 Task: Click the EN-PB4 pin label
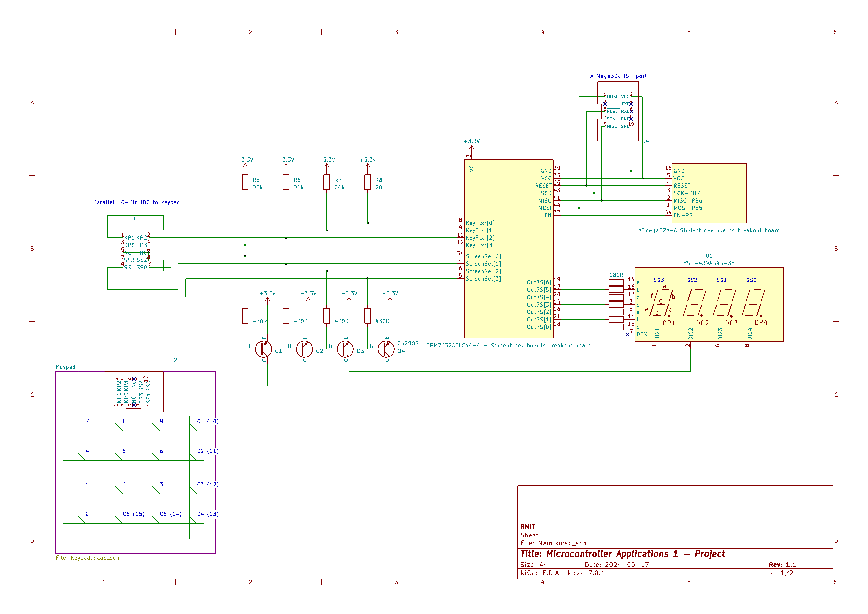685,215
